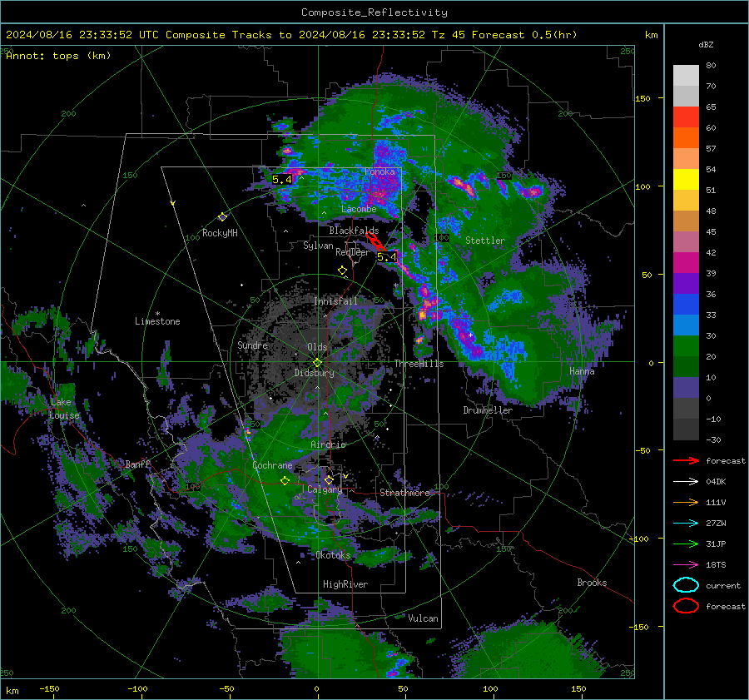Click the Lacombe town label
Image resolution: width=749 pixels, height=700 pixels.
(359, 209)
